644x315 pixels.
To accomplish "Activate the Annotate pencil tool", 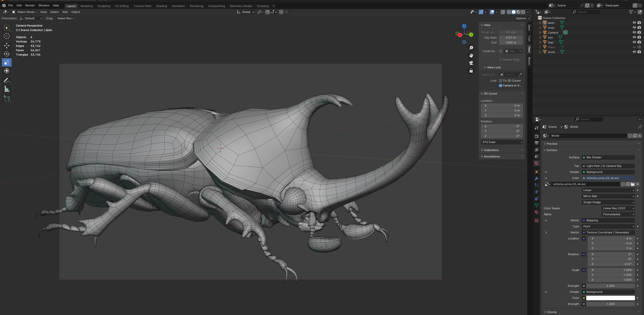I will (x=7, y=81).
